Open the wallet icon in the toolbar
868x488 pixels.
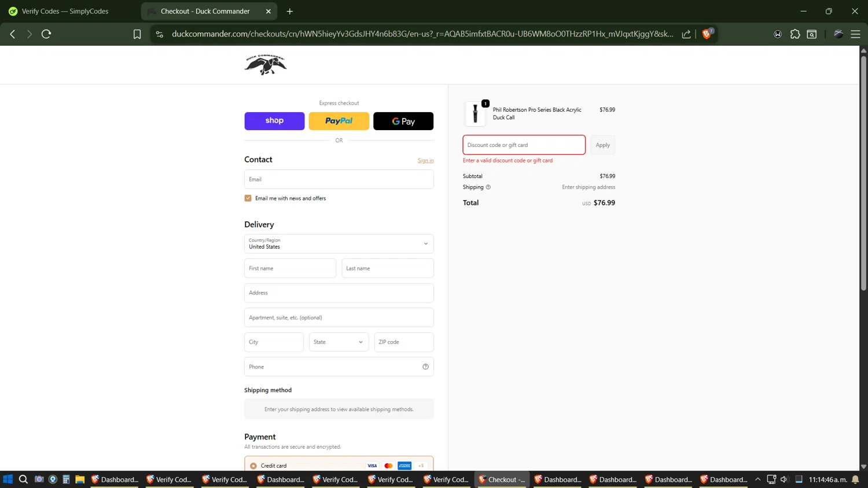(x=778, y=34)
